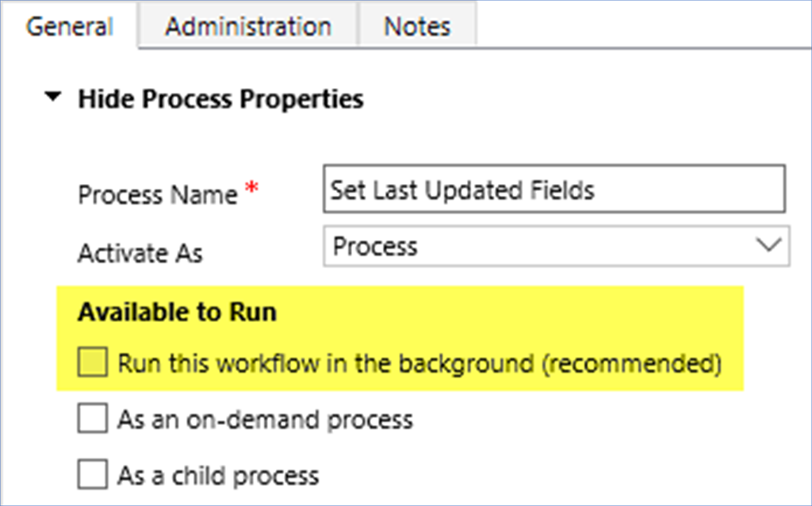This screenshot has height=506, width=812.
Task: Click the red required asterisk marker
Action: (x=251, y=189)
